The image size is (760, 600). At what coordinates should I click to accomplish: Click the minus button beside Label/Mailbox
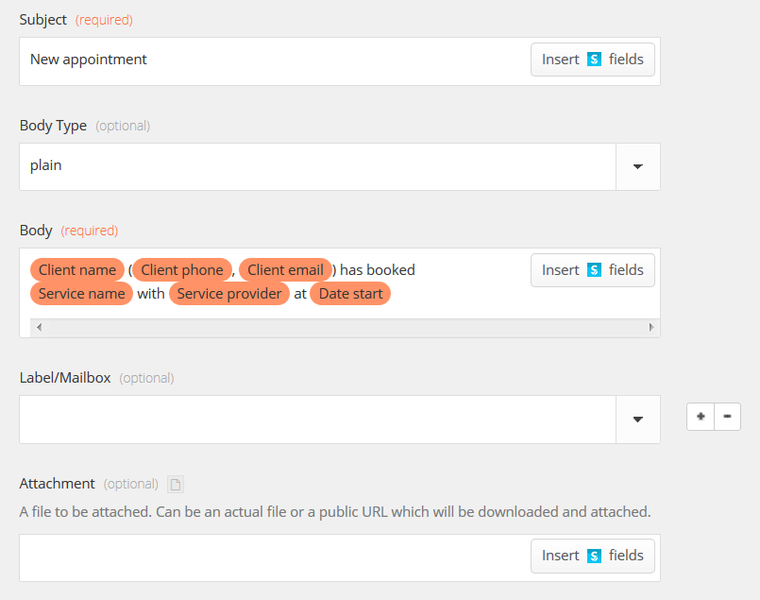[727, 417]
